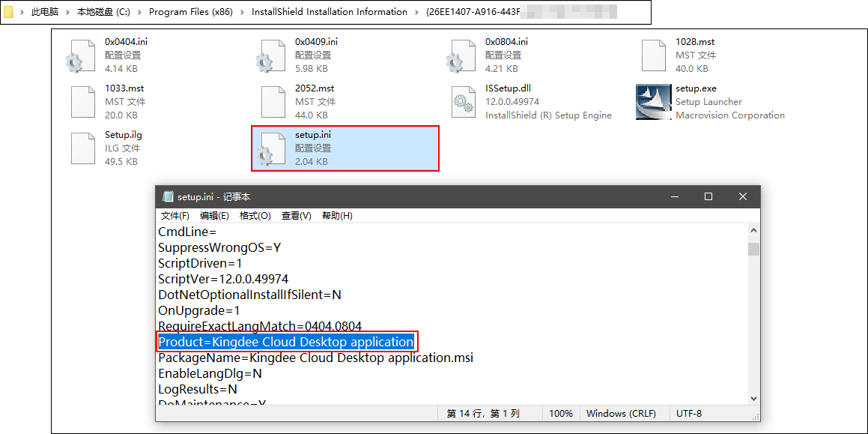Screen dimensions: 868x434
Task: Close the setup.ini Notepad window
Action: [743, 197]
